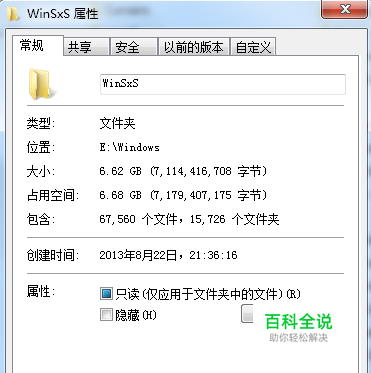Click the window title WinSxS 属性

click(x=63, y=14)
